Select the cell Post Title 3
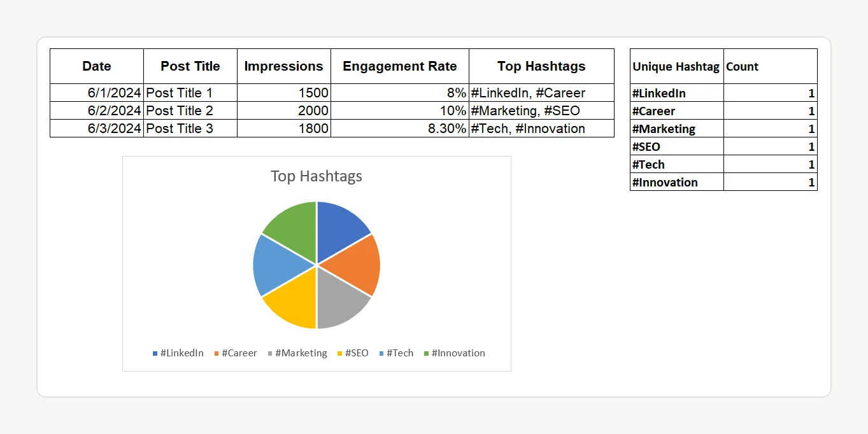Image resolution: width=868 pixels, height=434 pixels. click(190, 129)
